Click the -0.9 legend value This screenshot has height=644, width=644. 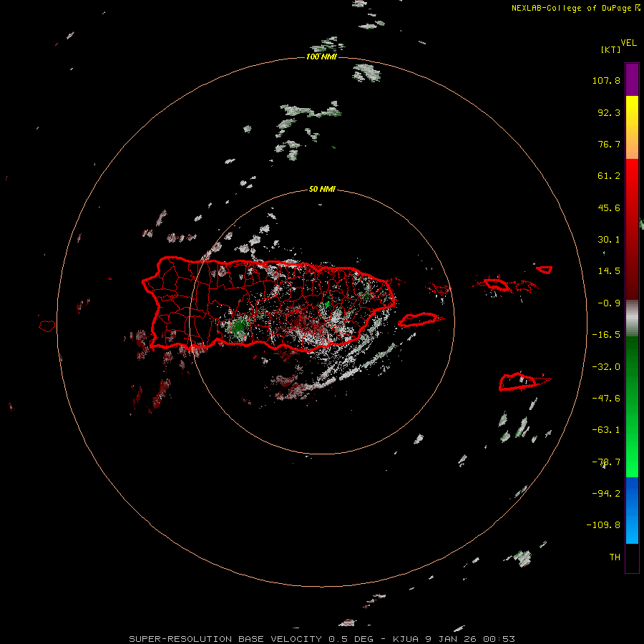point(609,303)
